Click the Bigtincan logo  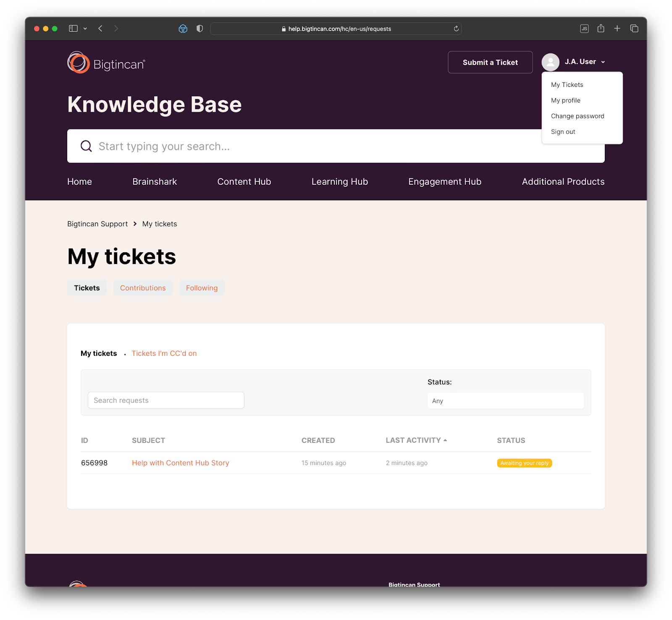click(x=106, y=63)
